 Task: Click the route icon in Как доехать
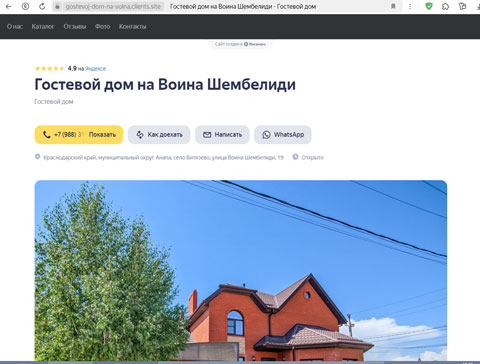tap(140, 135)
